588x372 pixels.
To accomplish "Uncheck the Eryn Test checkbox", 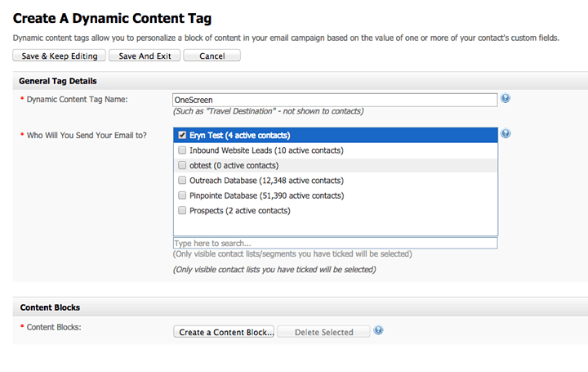I will pyautogui.click(x=182, y=135).
